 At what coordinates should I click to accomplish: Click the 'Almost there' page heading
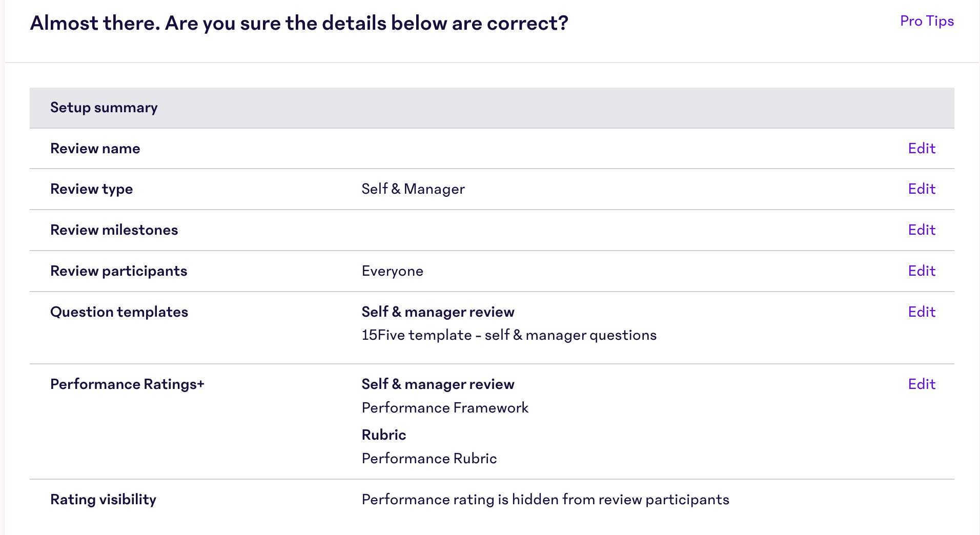point(299,23)
